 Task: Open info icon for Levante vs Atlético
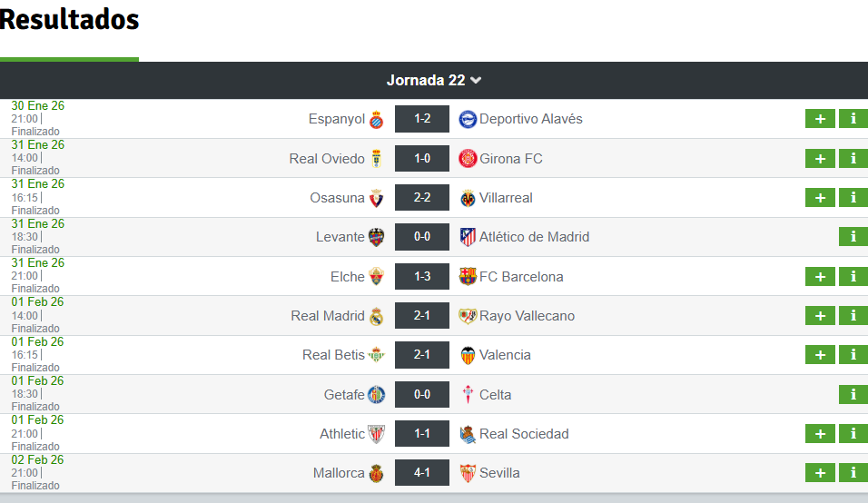853,237
